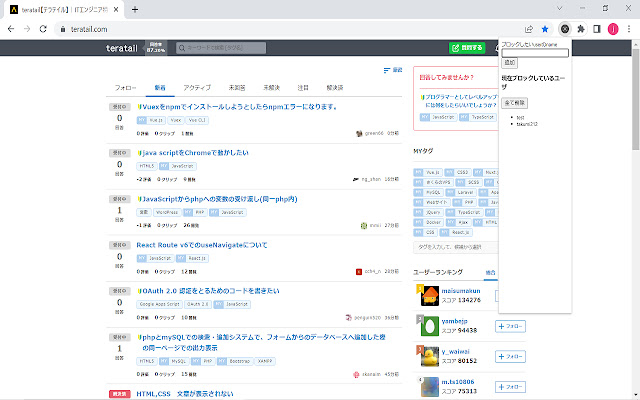Click the Laravel tag in MYタグ
640x400 pixels.
coord(460,192)
